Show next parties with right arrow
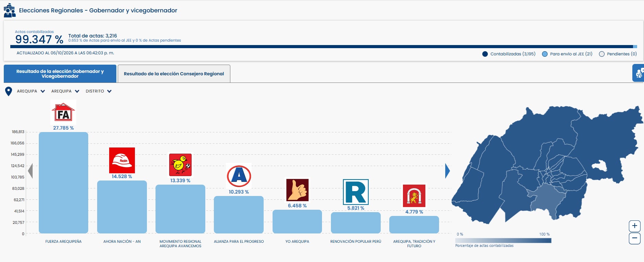Image resolution: width=644 pixels, height=262 pixels. (x=447, y=171)
